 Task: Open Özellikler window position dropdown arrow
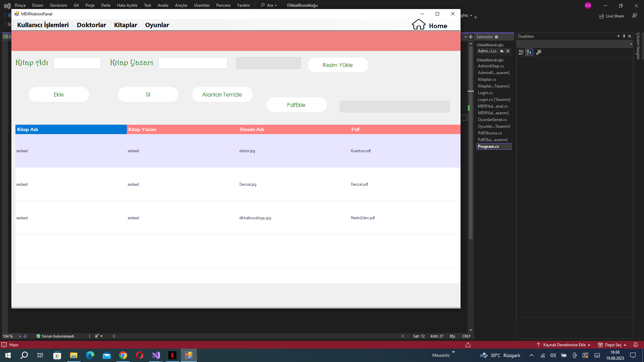[619, 36]
